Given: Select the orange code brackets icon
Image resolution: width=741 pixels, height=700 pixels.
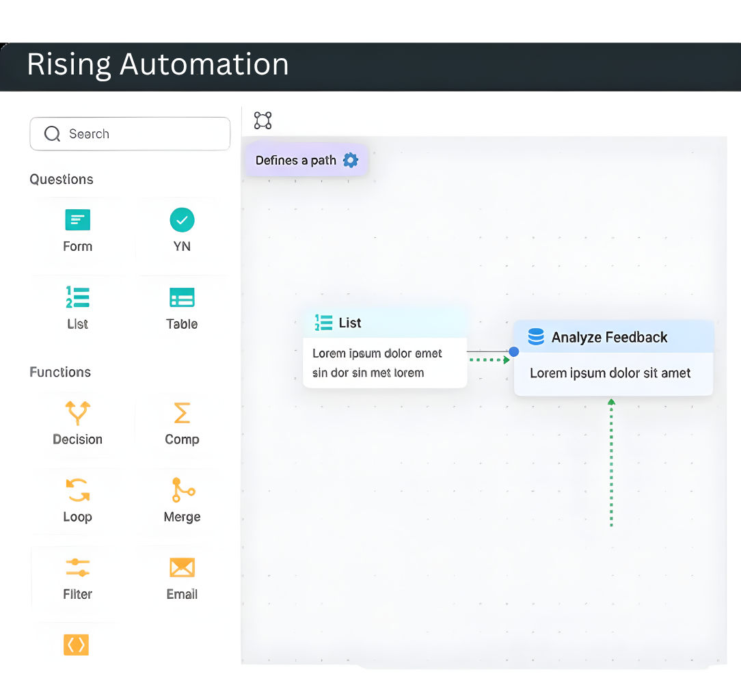Looking at the screenshot, I should coord(76,645).
